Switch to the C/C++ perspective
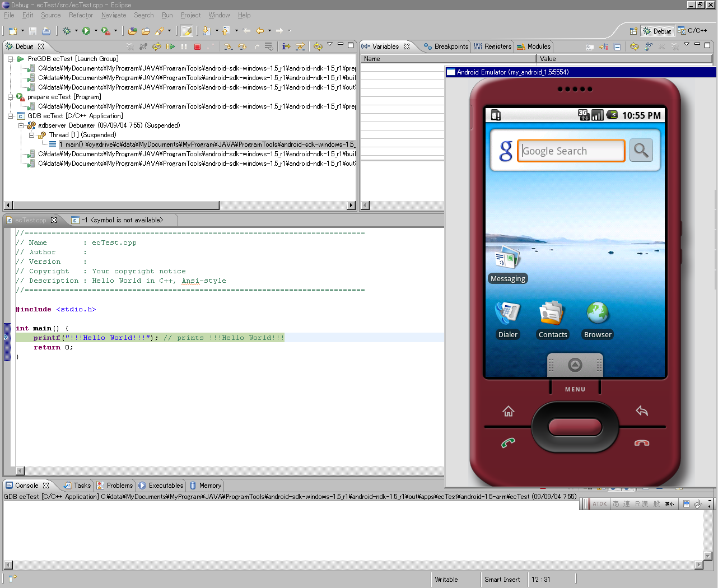 click(692, 31)
